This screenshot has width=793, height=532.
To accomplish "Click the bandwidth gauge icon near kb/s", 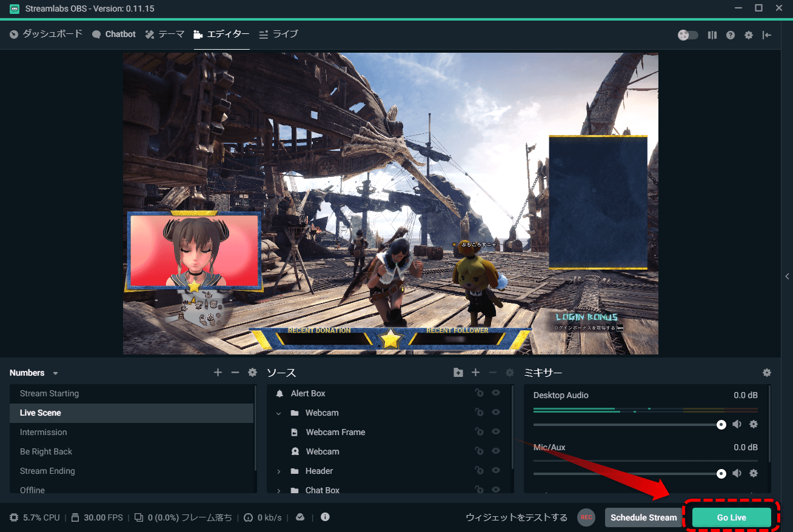I will 248,517.
